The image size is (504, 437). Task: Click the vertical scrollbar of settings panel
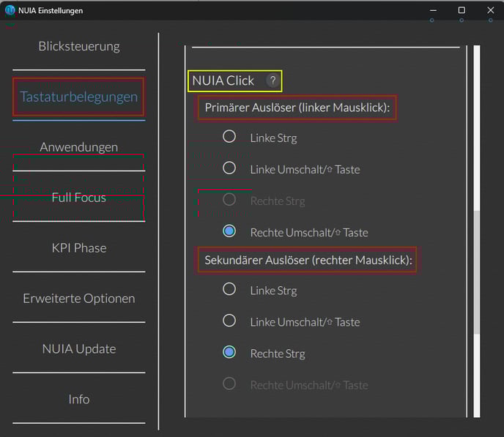coord(477,231)
